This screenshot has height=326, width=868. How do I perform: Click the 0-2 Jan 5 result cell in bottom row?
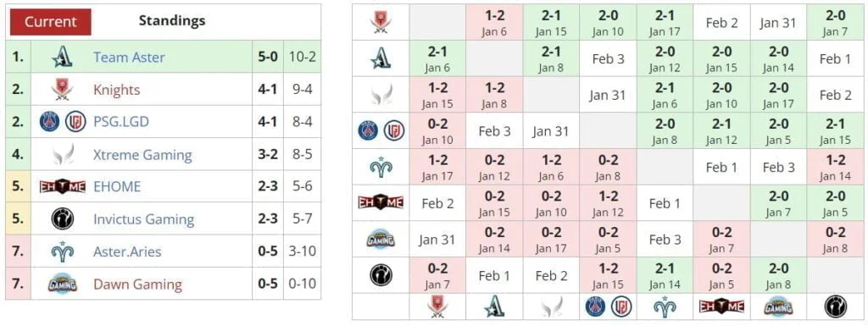click(721, 275)
